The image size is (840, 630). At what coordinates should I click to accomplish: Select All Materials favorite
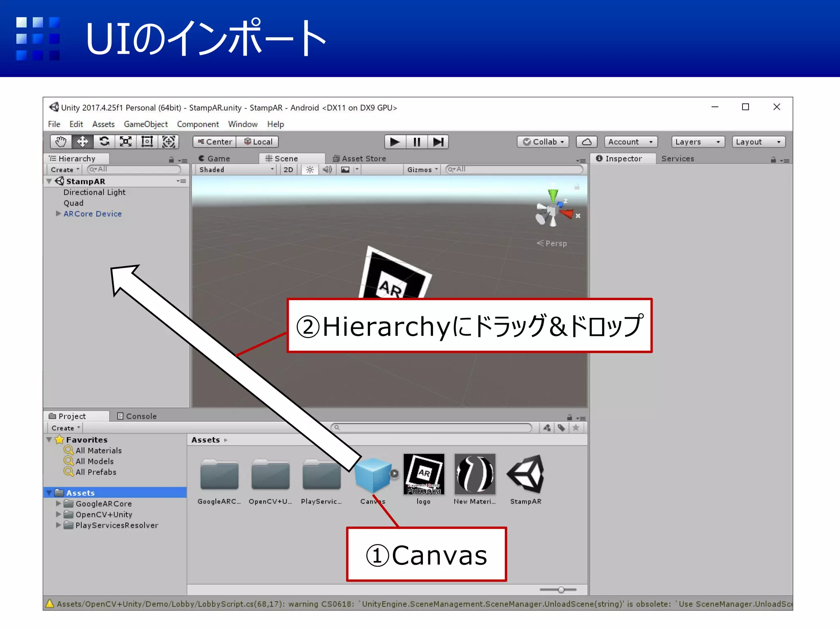coord(98,450)
